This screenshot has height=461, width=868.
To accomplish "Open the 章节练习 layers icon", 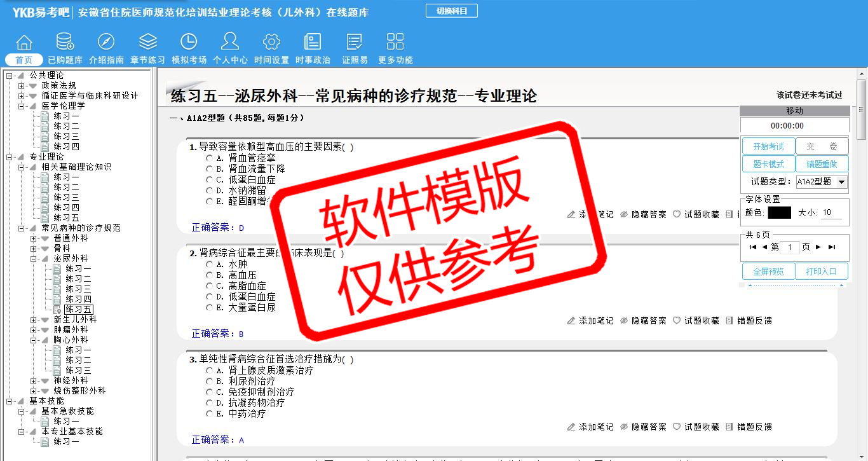I will tap(147, 43).
